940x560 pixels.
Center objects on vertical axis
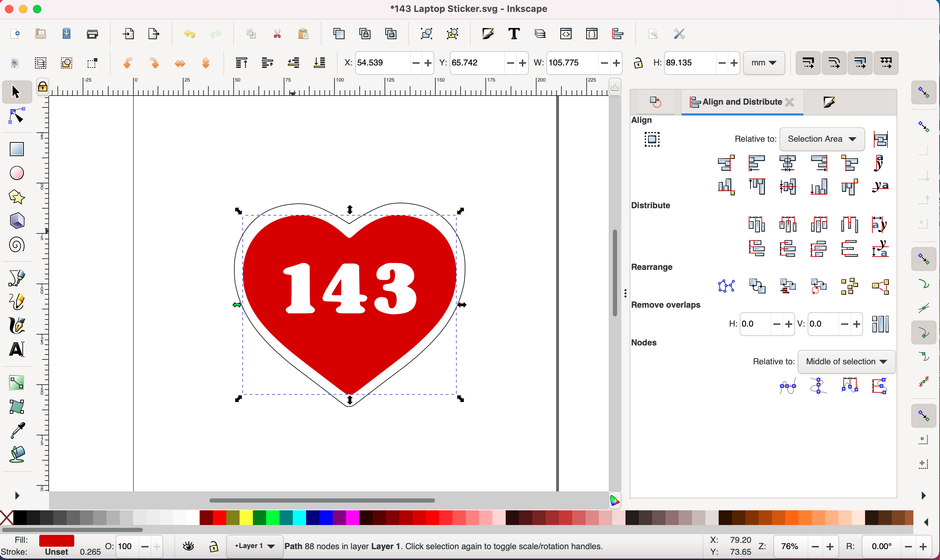[788, 163]
